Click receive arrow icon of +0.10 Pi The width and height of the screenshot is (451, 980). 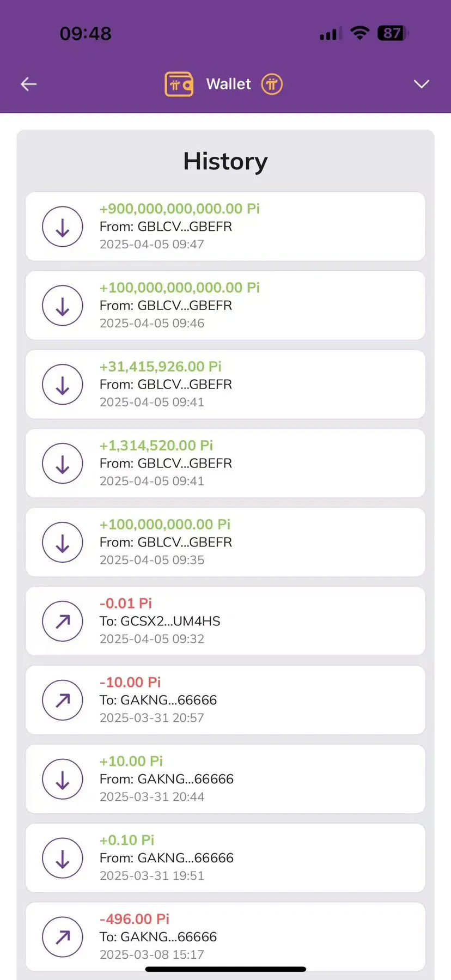63,858
